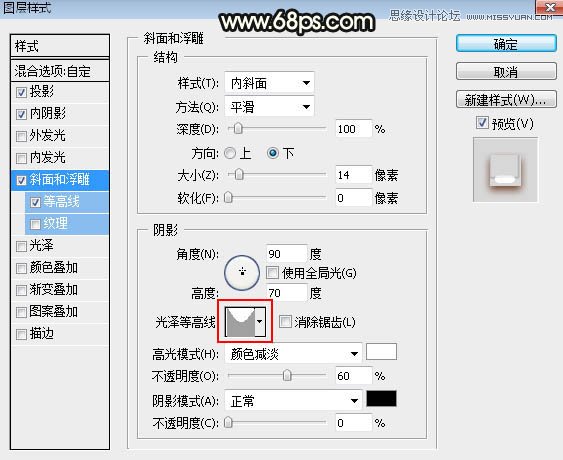Enable the 渐变叠加 gradient overlay checkbox
This screenshot has width=563, height=460.
pos(21,290)
